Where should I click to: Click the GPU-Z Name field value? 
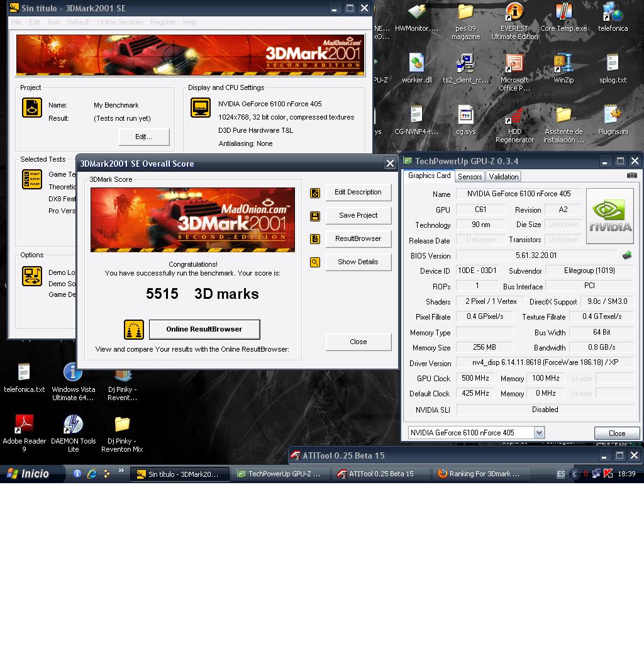point(519,193)
